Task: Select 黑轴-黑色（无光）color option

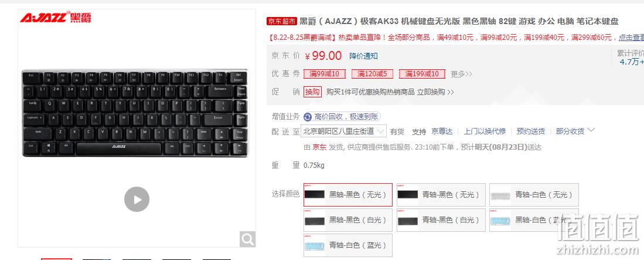Action: (348, 195)
